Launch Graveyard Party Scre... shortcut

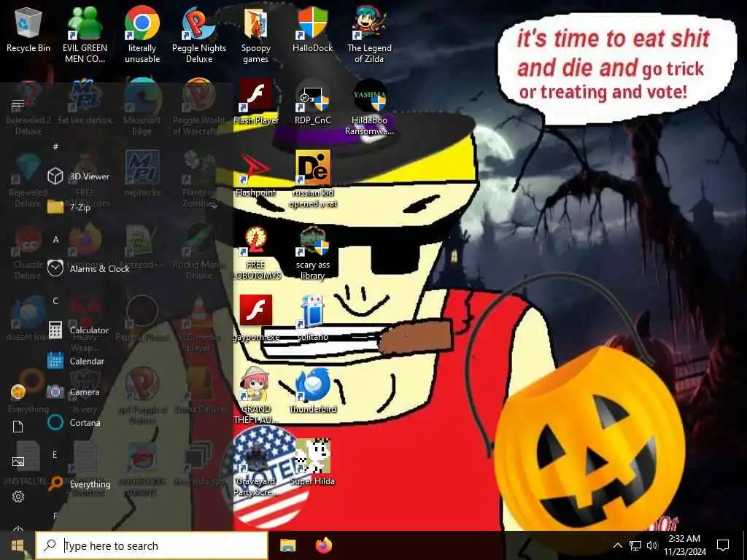[x=256, y=467]
